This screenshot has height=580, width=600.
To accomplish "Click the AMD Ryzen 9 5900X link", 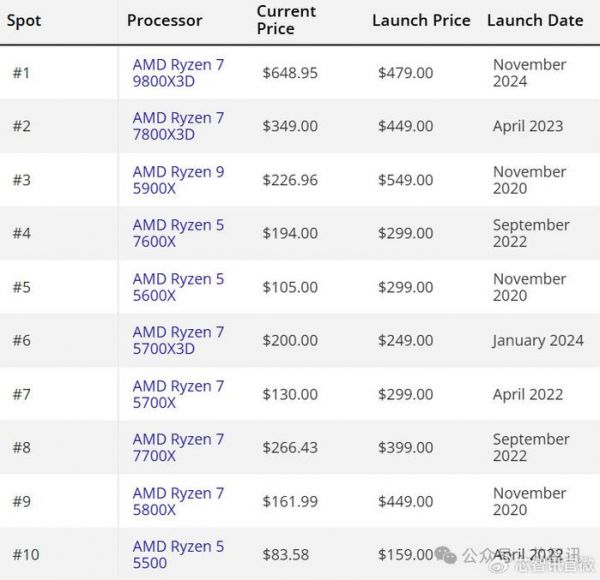I will pyautogui.click(x=178, y=180).
